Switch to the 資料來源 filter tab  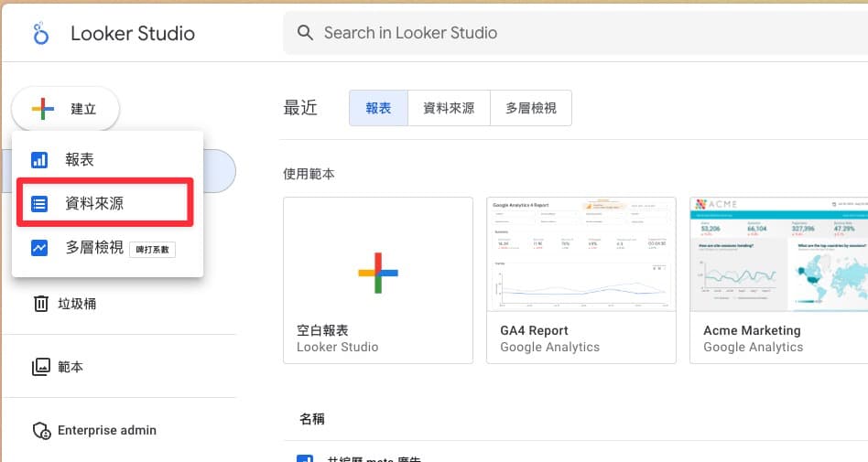click(449, 108)
